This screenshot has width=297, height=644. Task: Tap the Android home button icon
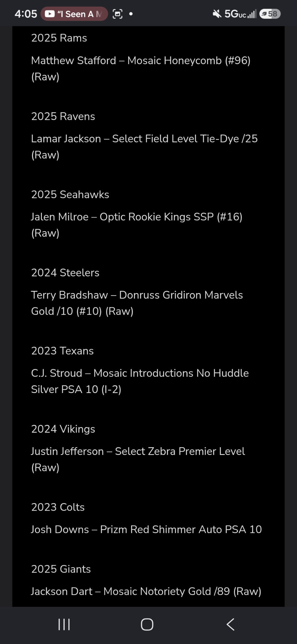(147, 625)
